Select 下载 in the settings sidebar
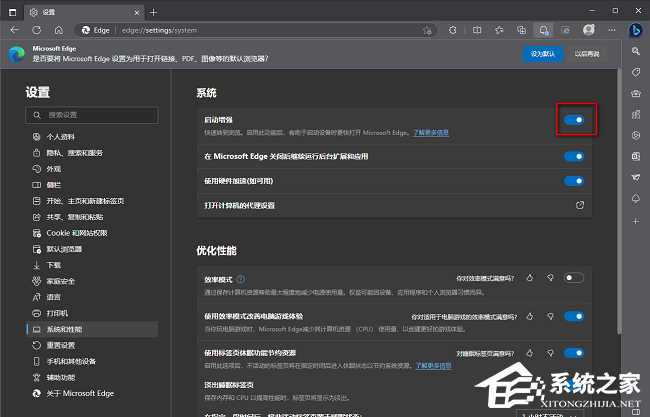650x417 pixels. 54,265
